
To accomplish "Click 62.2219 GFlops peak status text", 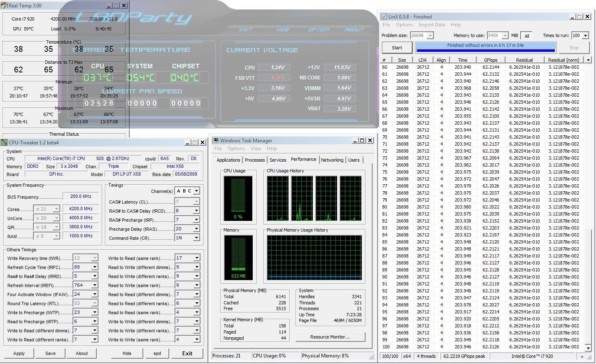I will [x=464, y=356].
